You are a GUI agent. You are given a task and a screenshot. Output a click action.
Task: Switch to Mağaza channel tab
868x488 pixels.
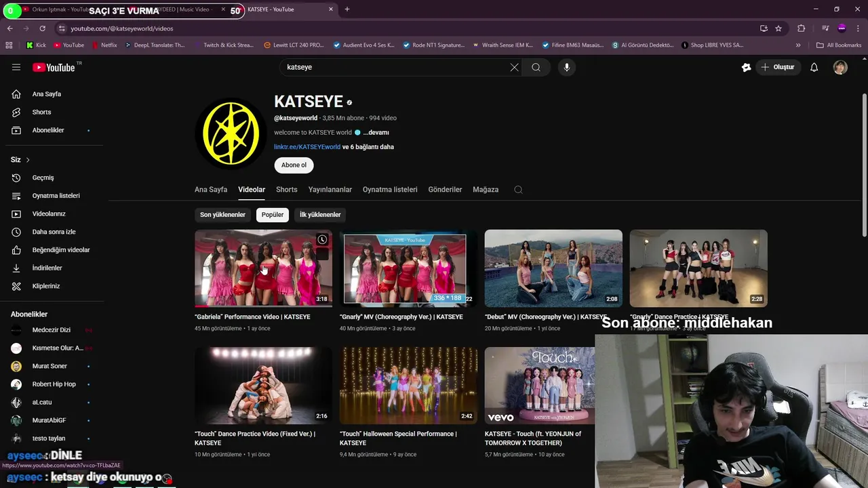coord(486,190)
